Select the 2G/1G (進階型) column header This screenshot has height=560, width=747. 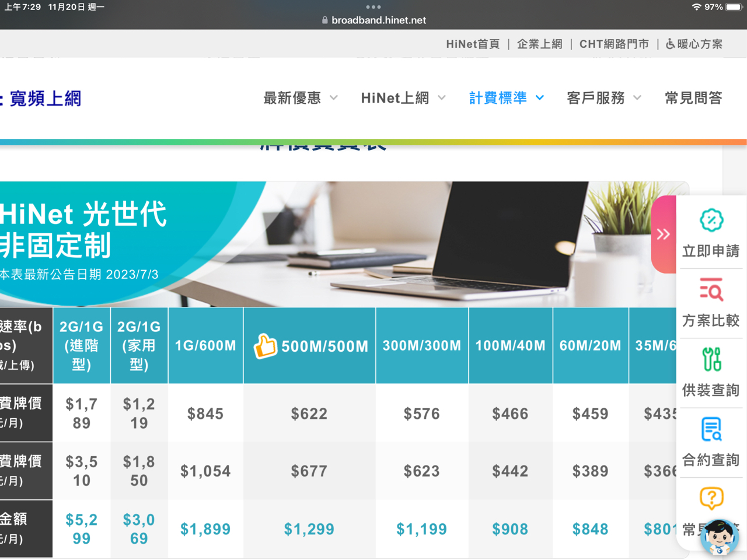click(82, 346)
